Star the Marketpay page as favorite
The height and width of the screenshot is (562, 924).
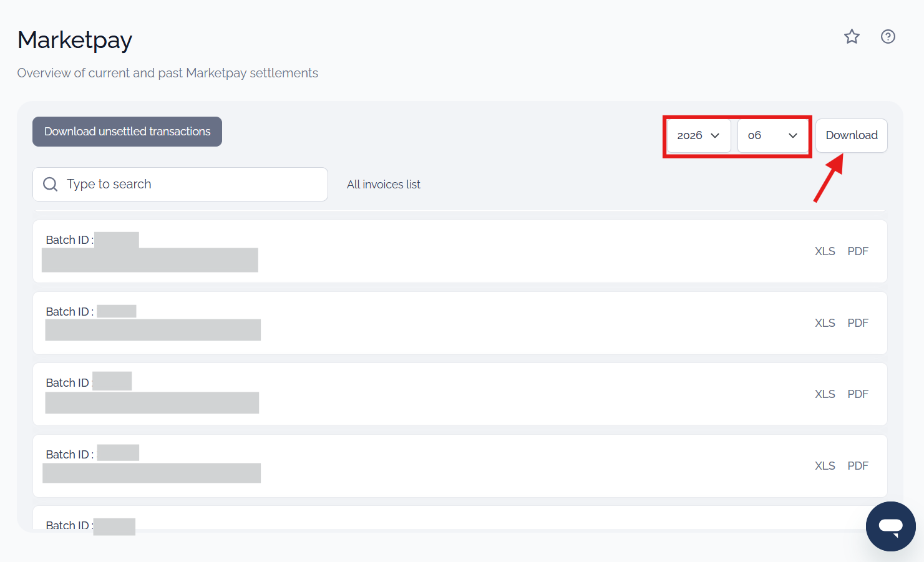852,37
